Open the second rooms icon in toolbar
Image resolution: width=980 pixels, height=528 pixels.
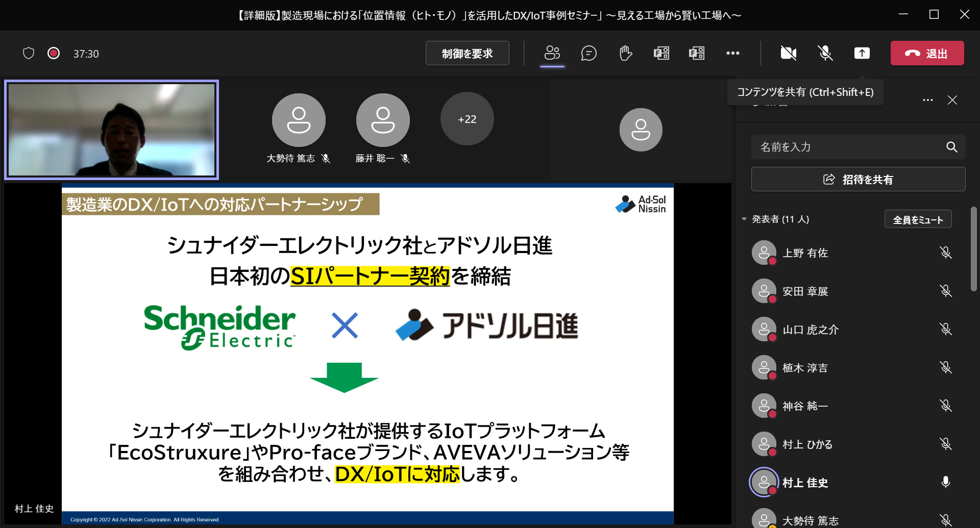point(697,53)
